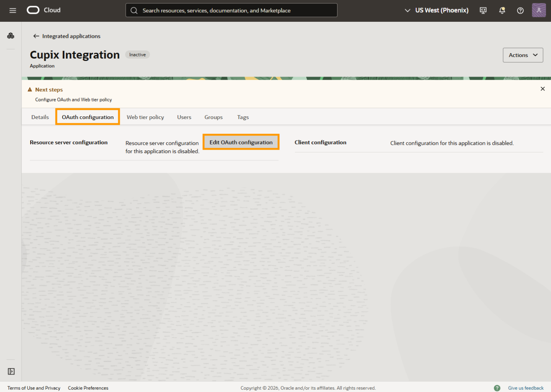This screenshot has width=551, height=392.
Task: Click the Cupix Integration title
Action: (x=75, y=55)
